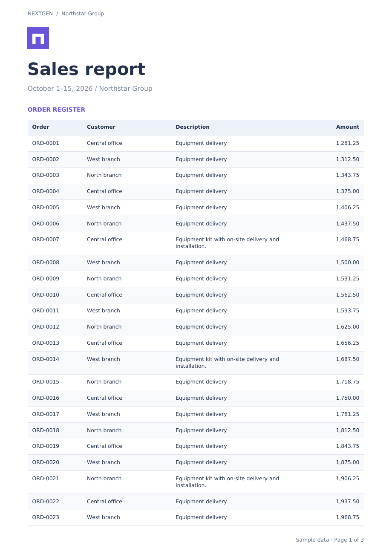The image size is (392, 554).
Task: Click the amount 1,937.50
Action: pos(348,502)
